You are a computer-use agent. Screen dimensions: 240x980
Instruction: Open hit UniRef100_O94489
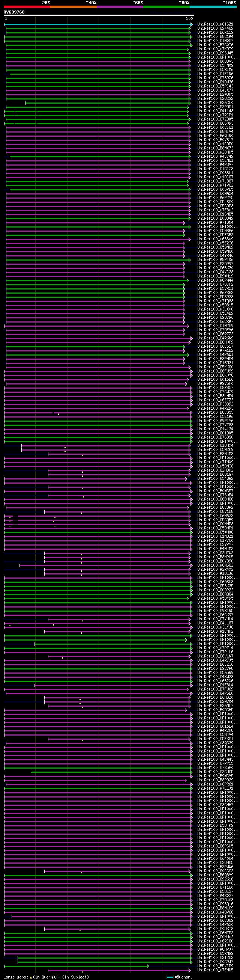point(215,29)
